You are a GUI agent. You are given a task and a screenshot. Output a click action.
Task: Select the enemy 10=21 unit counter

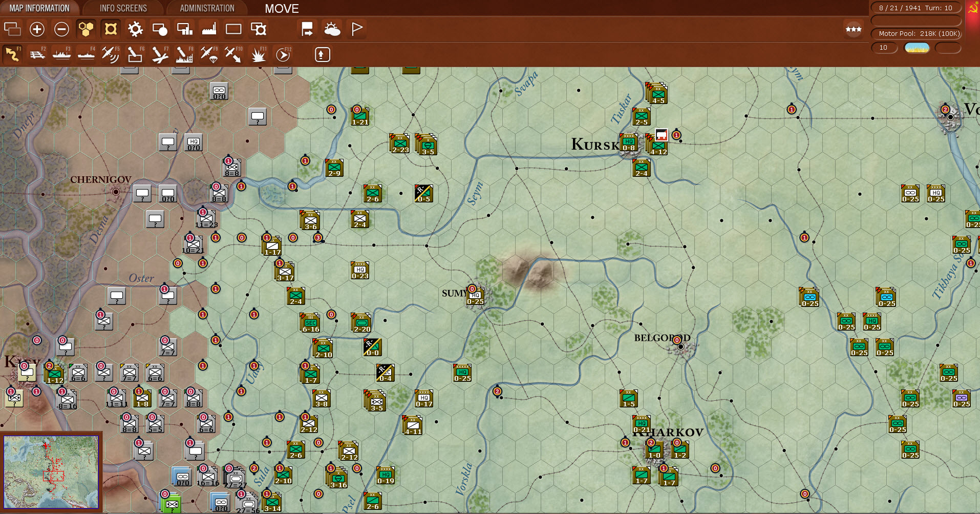point(194,244)
